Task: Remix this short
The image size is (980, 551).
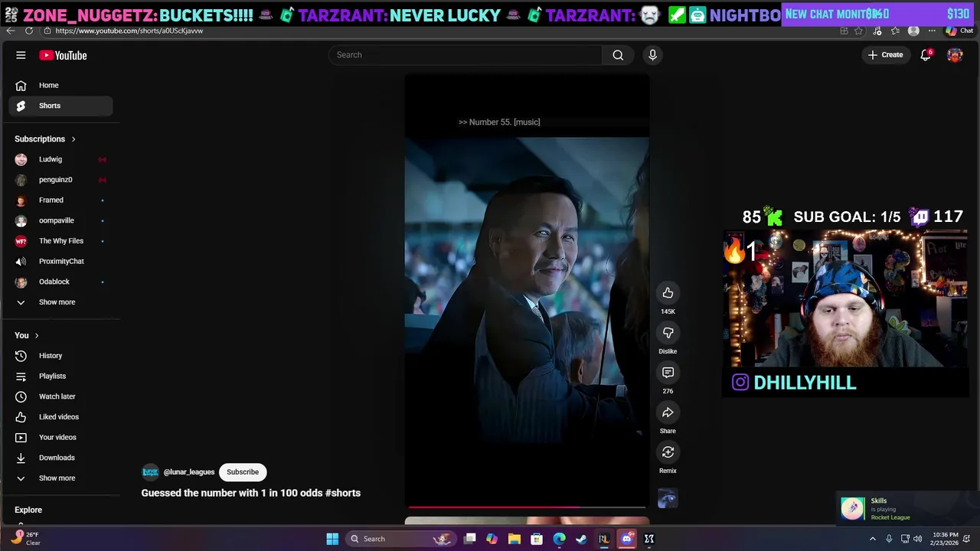Action: 668,452
